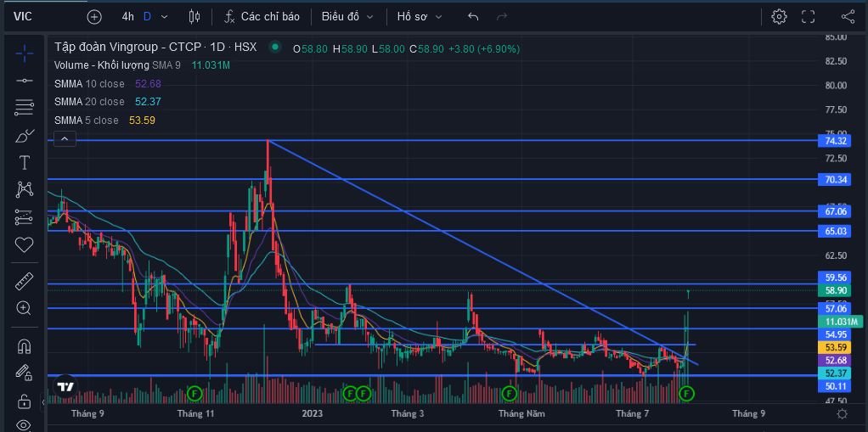Screen dimensions: 868x432
Task: Click the earnings F marker near Tháng 11
Action: [x=194, y=394]
